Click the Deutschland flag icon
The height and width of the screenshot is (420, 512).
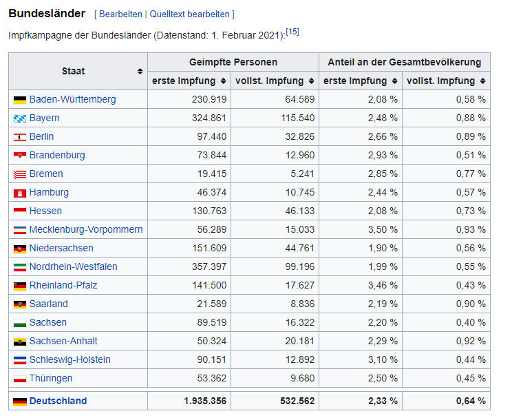point(19,401)
